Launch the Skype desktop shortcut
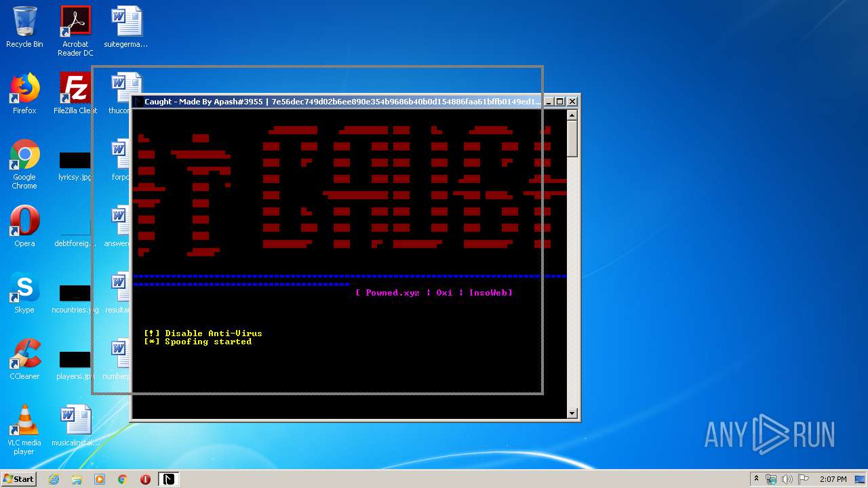This screenshot has width=868, height=488. 24,292
